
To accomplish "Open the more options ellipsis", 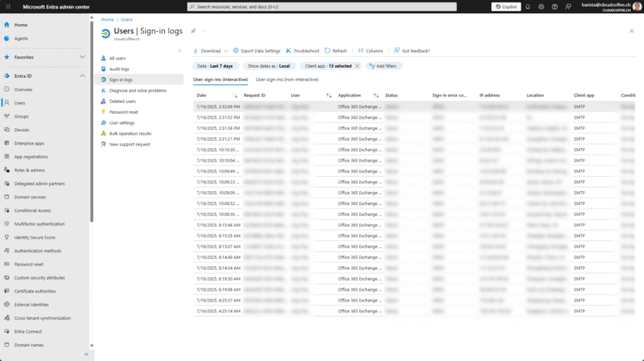I will [204, 31].
